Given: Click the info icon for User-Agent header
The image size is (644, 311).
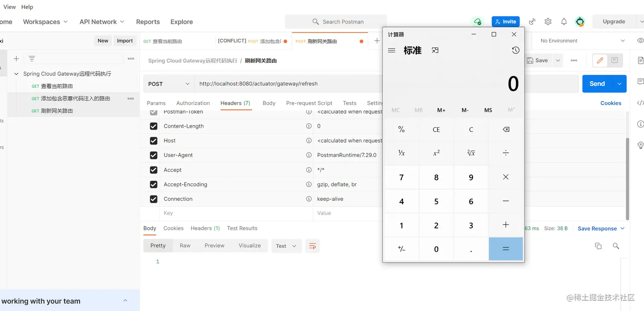Looking at the screenshot, I should pyautogui.click(x=309, y=155).
